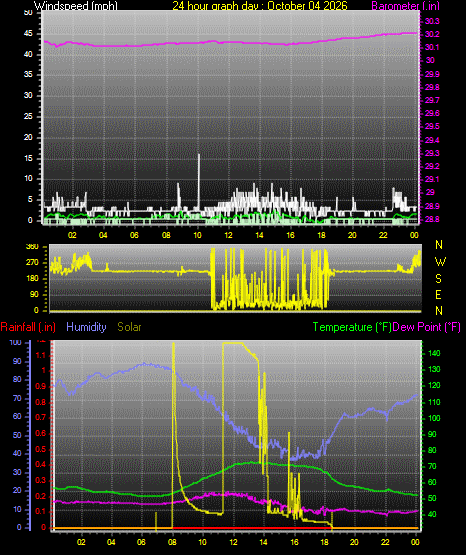466x555 pixels.
Task: Click the "Temperature (°F)" legend label
Action: tap(352, 327)
